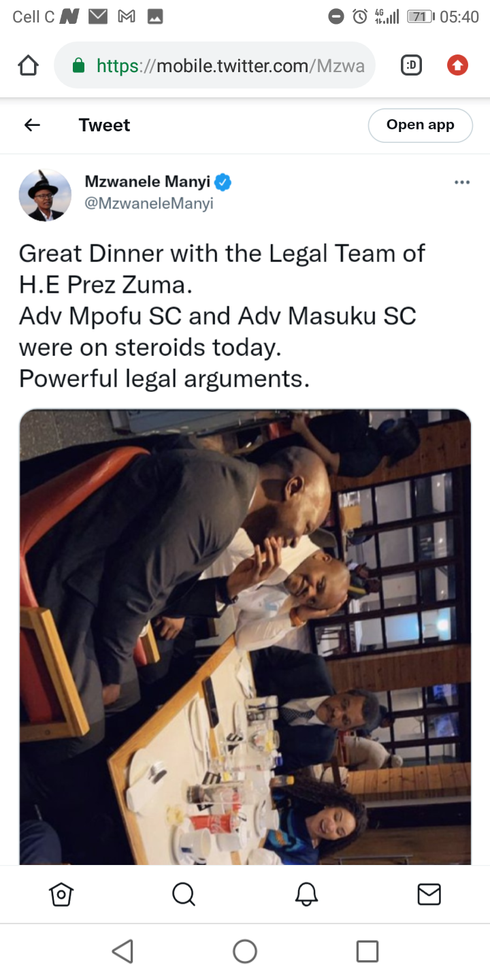Tap the green padlock site security icon

tap(78, 66)
